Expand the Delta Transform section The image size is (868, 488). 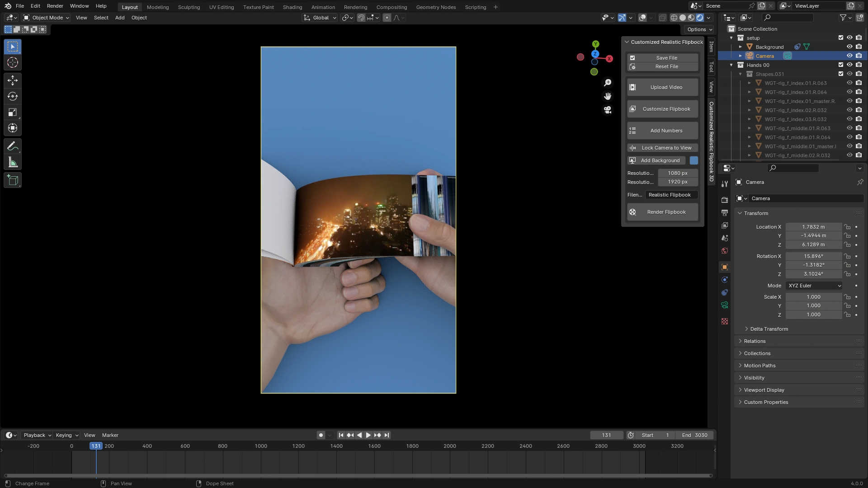click(769, 329)
